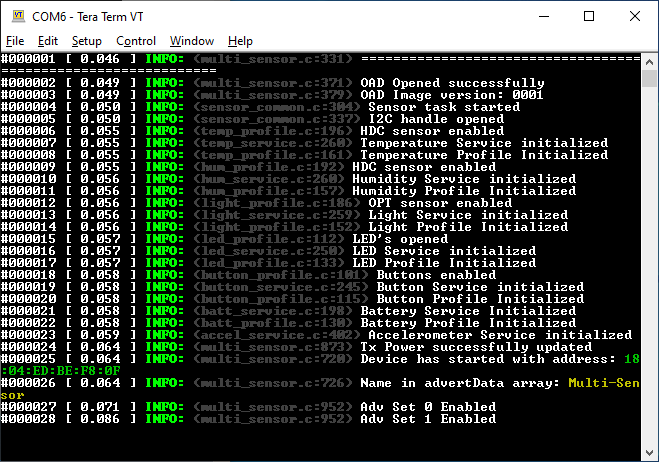The width and height of the screenshot is (659, 462).
Task: Click timestamp '[ 0.071 ]'
Action: [100, 407]
